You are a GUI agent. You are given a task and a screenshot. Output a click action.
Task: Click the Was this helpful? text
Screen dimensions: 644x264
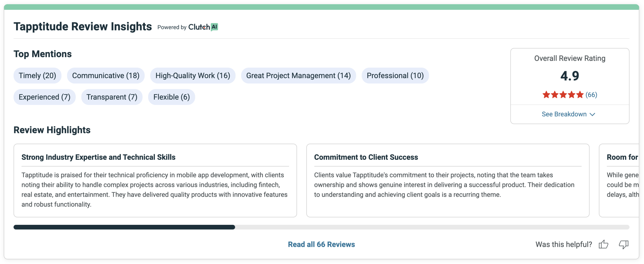[x=564, y=244]
